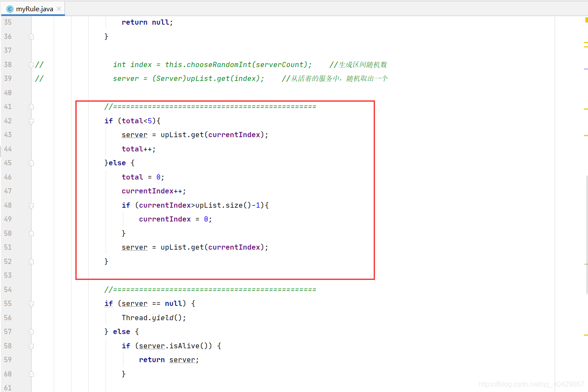Click line number 40 in gutter
588x392 pixels.
click(x=8, y=93)
